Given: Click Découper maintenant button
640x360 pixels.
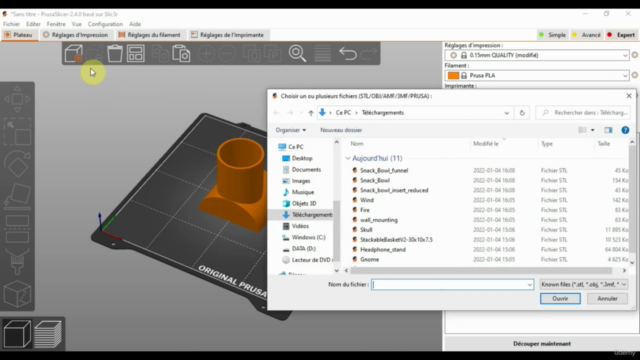Looking at the screenshot, I should tap(542, 344).
